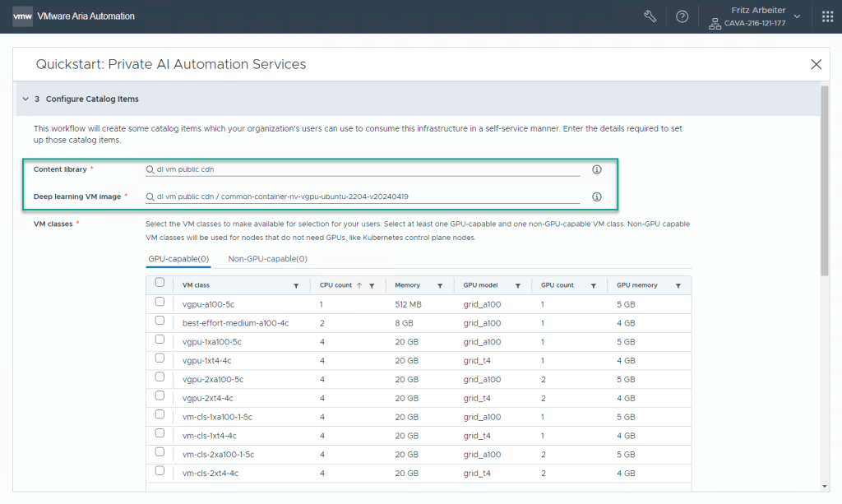Viewport: 842px width, 504px height.
Task: Click the help question mark icon
Action: point(682,16)
